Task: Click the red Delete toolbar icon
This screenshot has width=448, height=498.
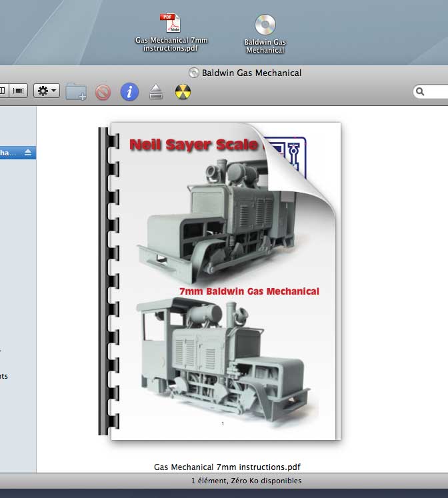Action: 103,93
